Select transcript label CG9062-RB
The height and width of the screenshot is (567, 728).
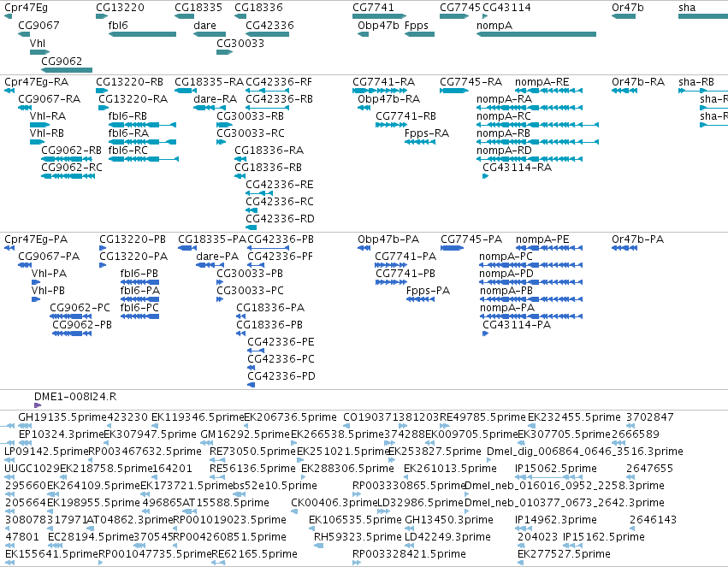point(71,151)
